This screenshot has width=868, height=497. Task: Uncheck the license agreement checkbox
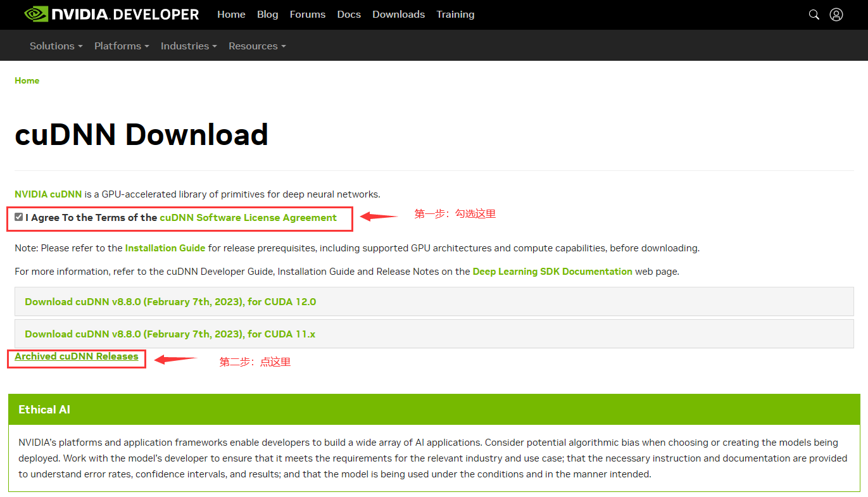click(x=19, y=217)
